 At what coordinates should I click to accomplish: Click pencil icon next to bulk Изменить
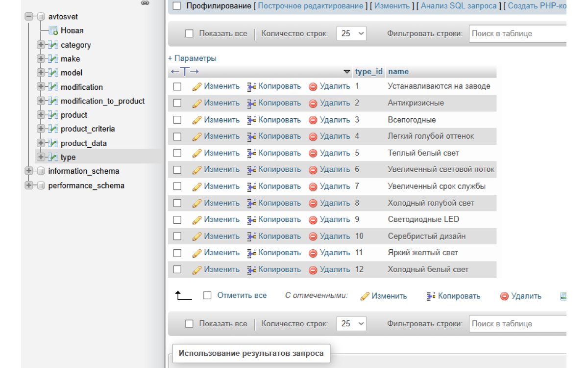point(365,296)
